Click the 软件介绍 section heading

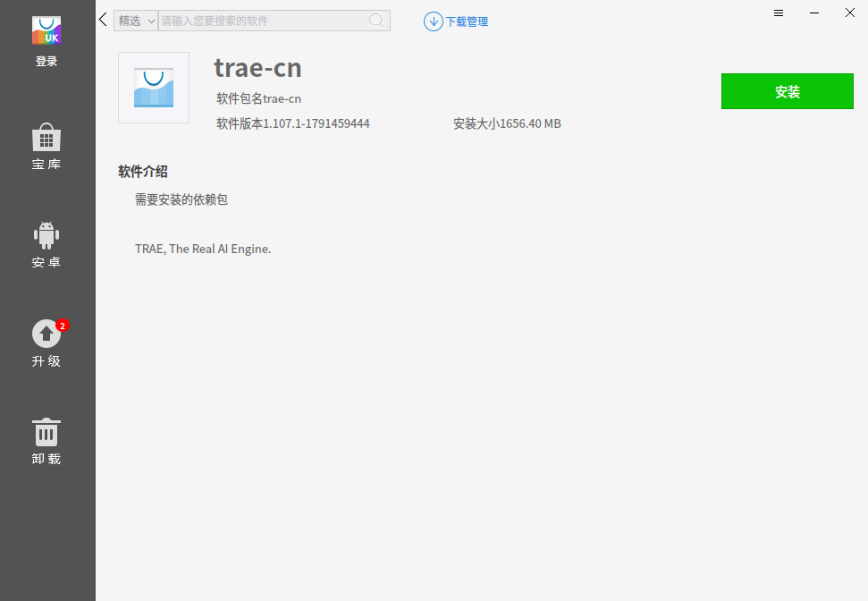[x=143, y=172]
